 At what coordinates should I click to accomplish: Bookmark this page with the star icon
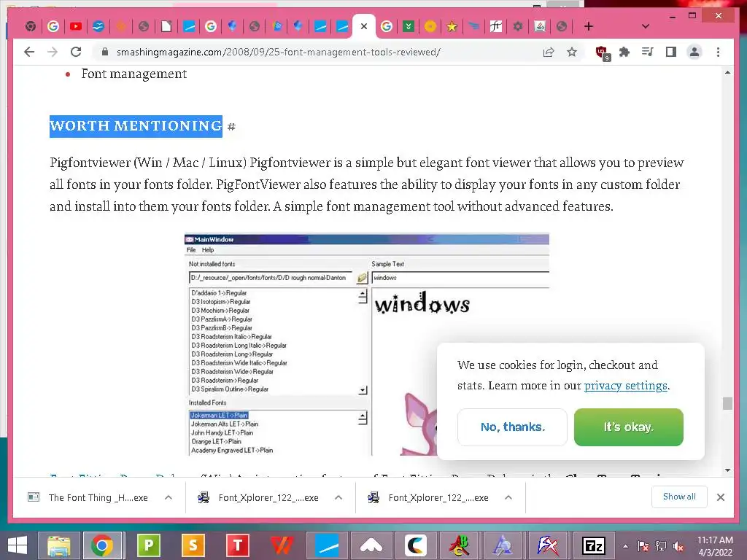[572, 52]
